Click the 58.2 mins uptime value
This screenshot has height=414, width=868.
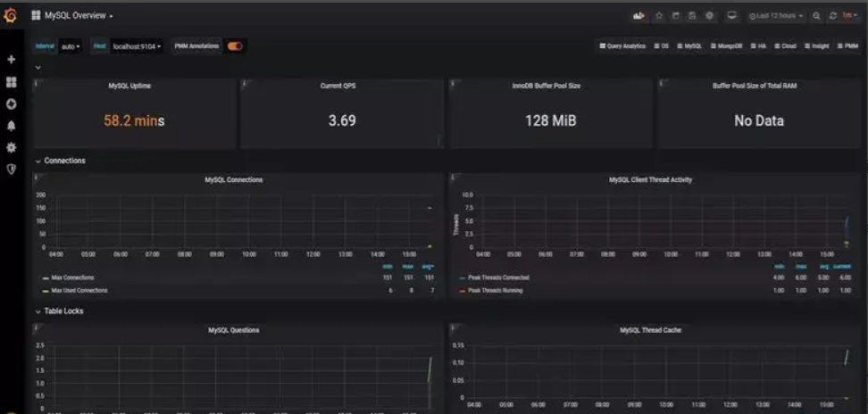[134, 120]
